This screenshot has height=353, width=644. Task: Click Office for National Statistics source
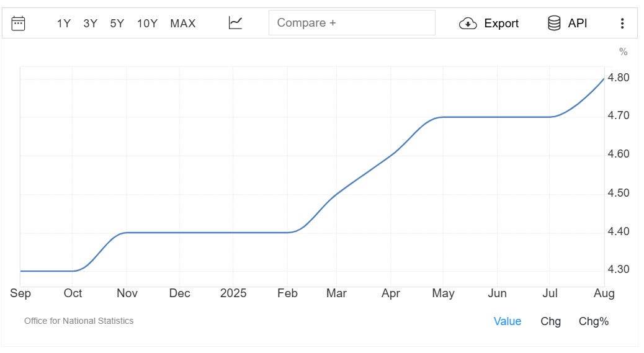[x=79, y=321]
